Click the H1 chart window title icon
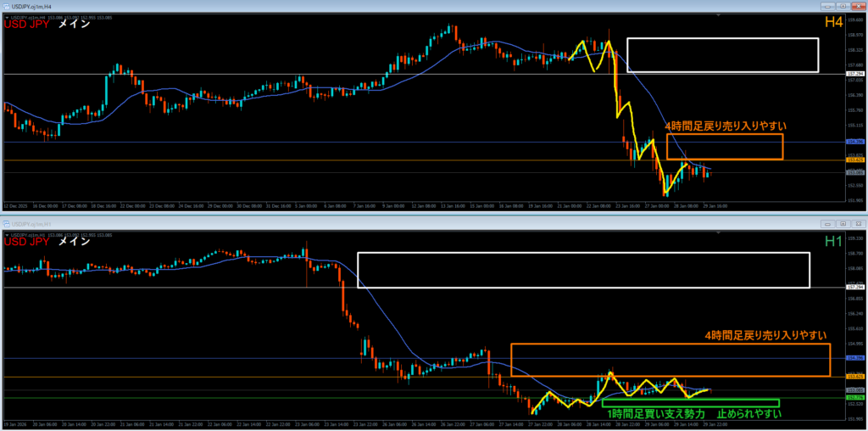 (x=7, y=224)
